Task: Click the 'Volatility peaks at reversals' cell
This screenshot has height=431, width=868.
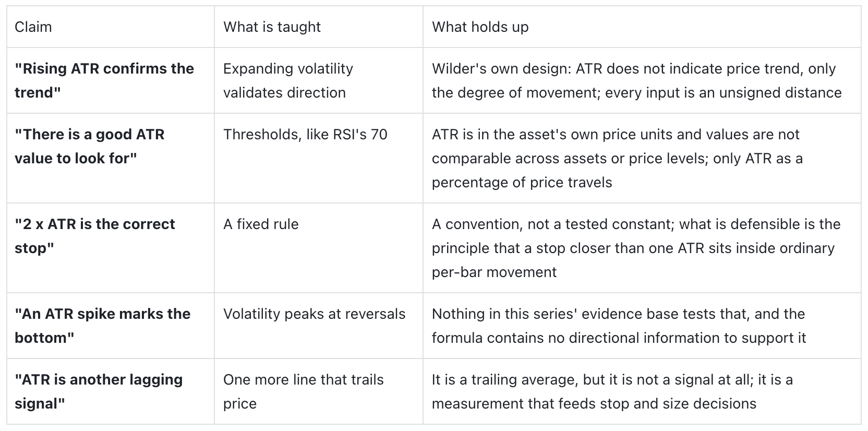Action: (x=314, y=314)
